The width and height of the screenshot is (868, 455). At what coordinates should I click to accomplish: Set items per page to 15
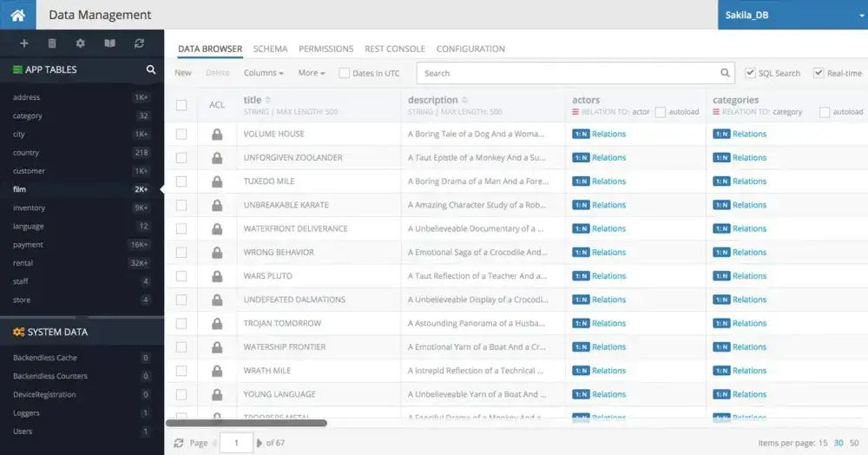(x=823, y=443)
